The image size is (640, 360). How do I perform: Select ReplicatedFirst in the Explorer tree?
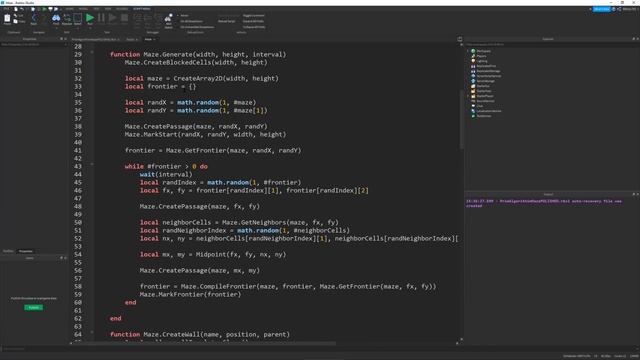tap(486, 66)
